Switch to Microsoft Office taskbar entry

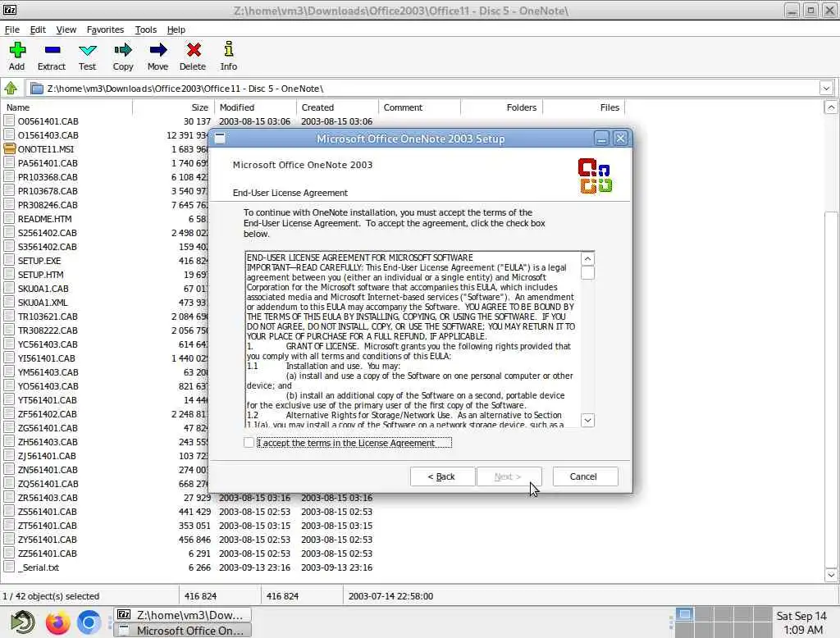(x=182, y=630)
